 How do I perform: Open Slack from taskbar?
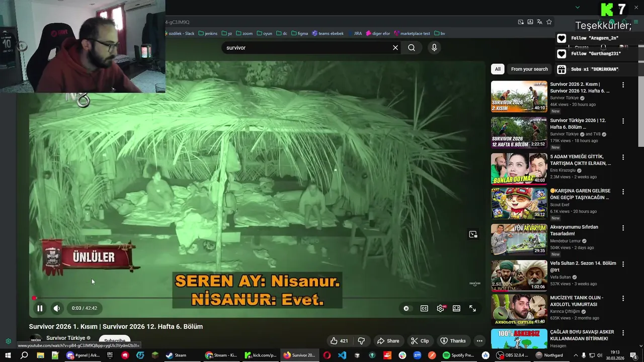[x=403, y=355]
